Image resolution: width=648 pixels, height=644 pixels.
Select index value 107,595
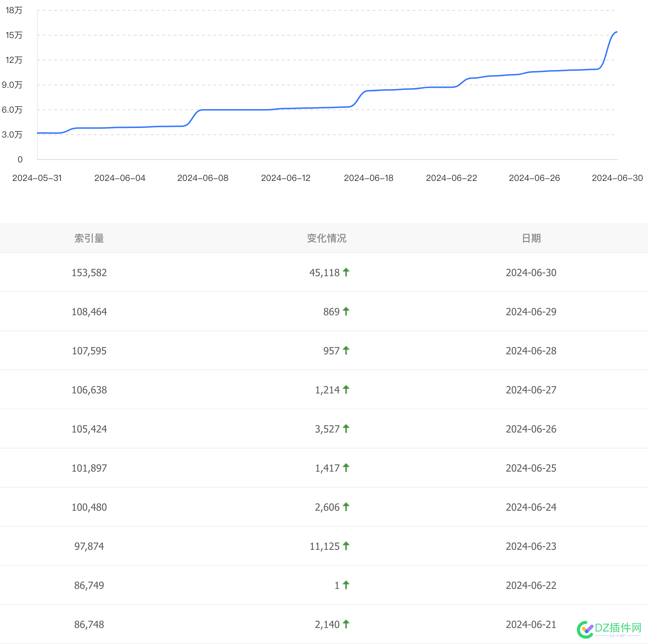89,351
